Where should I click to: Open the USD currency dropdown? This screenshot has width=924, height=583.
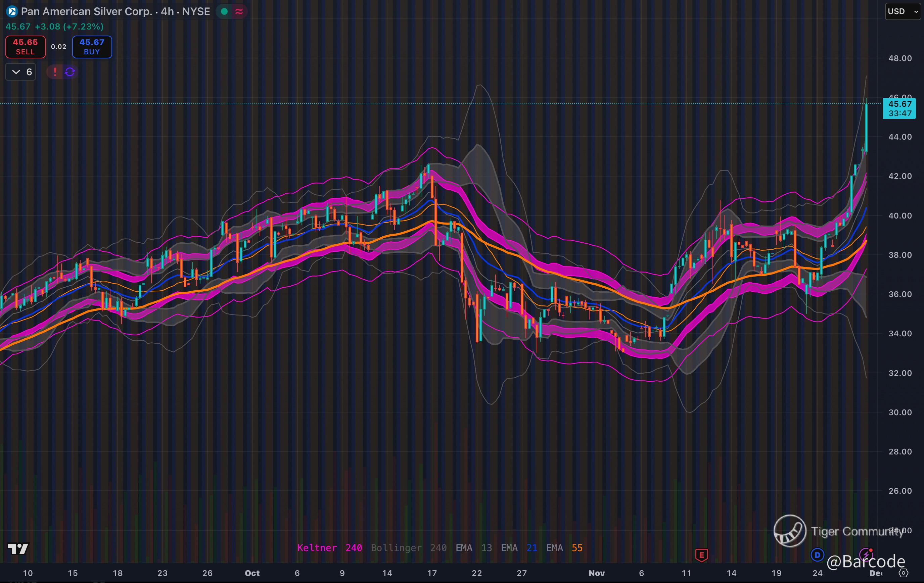903,11
